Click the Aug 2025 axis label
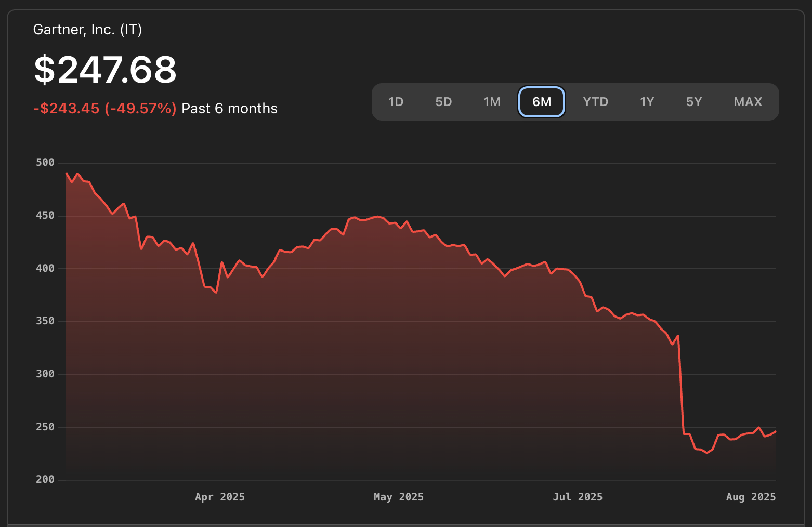Viewport: 812px width, 527px height. coord(751,497)
